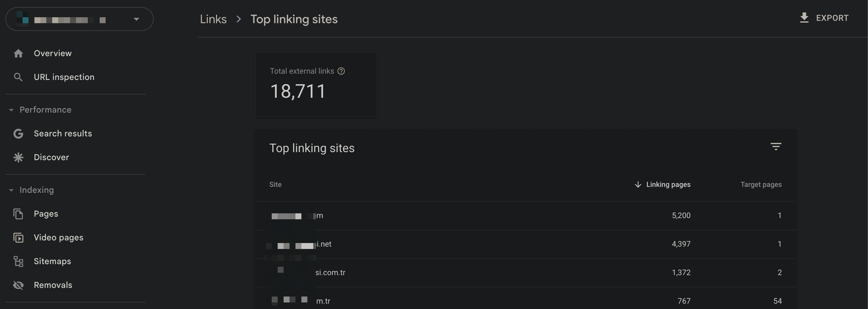Click the Total external links help icon

pyautogui.click(x=341, y=71)
